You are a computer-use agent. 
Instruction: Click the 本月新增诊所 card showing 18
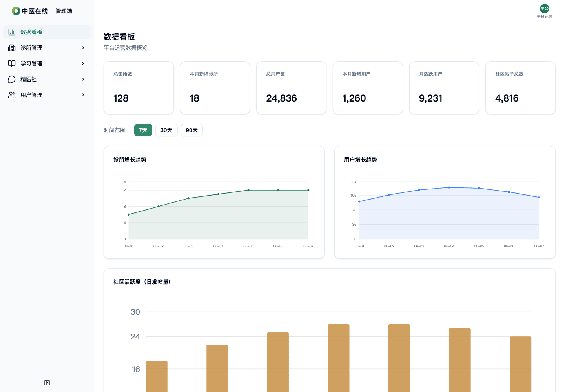pyautogui.click(x=215, y=88)
